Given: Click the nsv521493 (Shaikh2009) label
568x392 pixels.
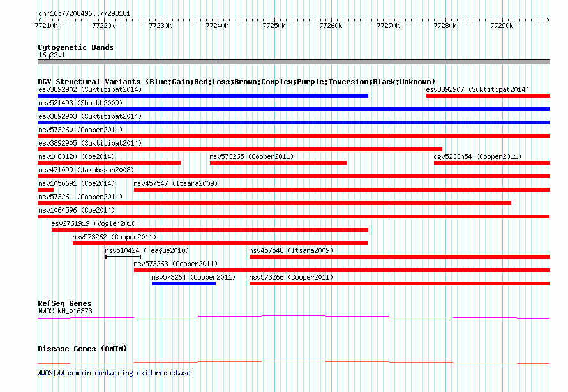Looking at the screenshot, I should [x=80, y=103].
